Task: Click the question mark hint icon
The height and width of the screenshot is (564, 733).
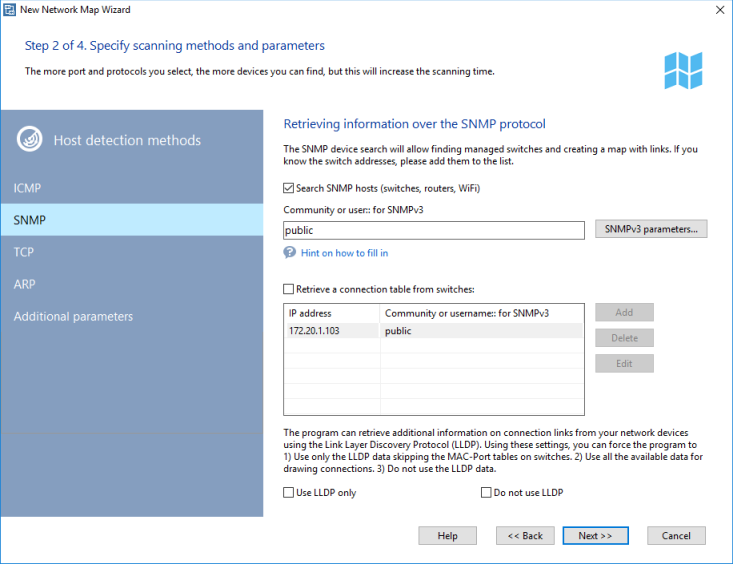Action: (290, 253)
